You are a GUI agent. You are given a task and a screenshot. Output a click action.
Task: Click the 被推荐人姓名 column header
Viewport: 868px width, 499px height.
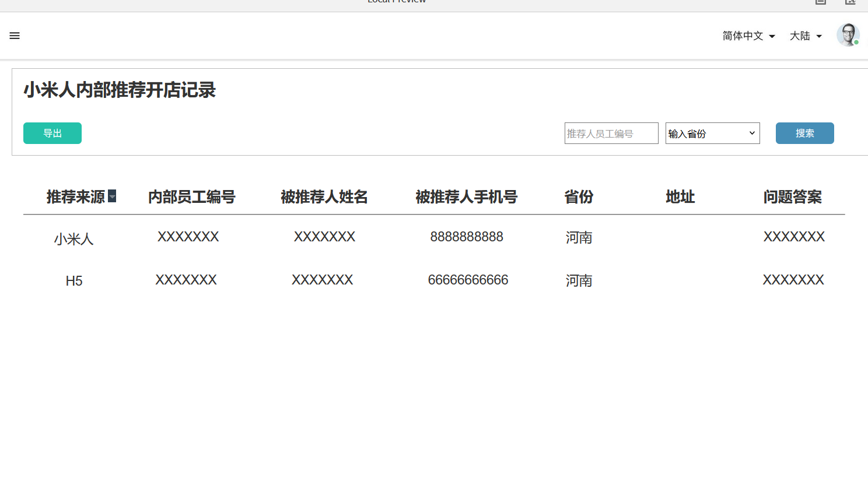[x=324, y=197]
